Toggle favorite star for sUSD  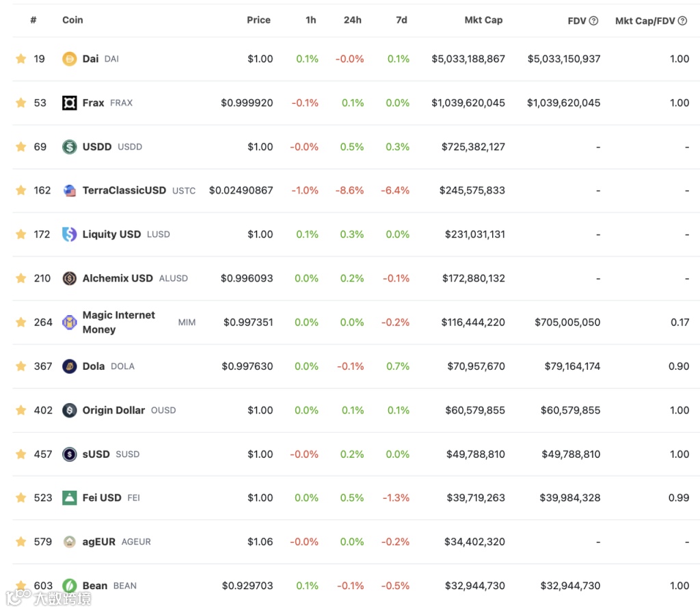click(x=21, y=454)
